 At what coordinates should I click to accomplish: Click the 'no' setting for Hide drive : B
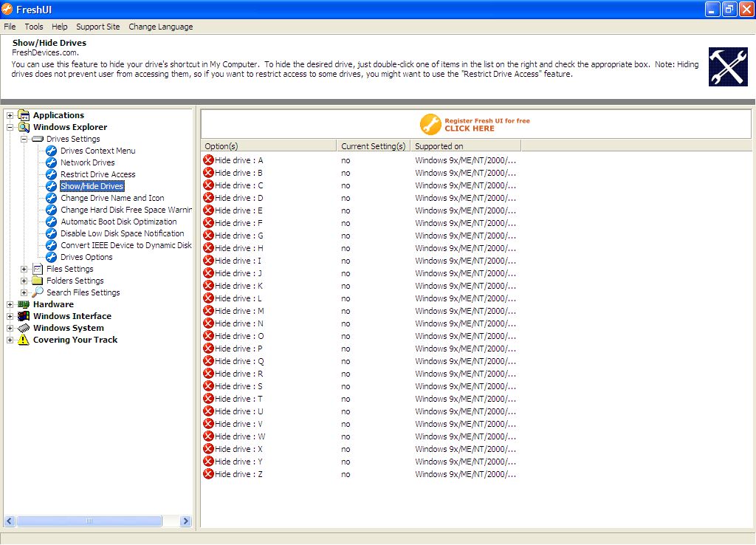tap(346, 173)
